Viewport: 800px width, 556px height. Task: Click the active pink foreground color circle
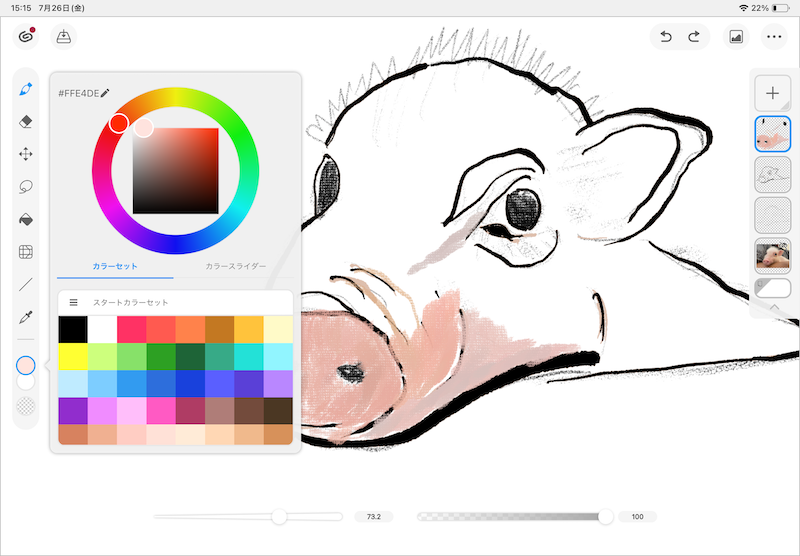pyautogui.click(x=26, y=365)
